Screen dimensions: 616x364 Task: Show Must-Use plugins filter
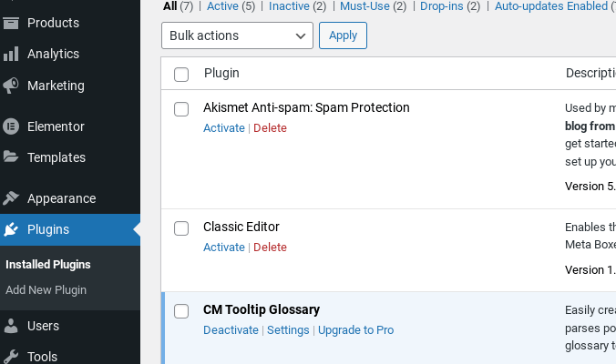click(364, 6)
